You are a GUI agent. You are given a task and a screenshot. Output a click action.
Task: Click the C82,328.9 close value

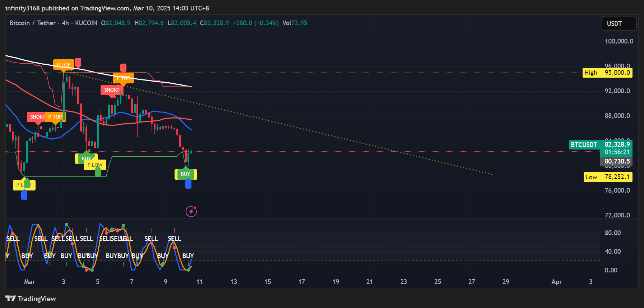tap(214, 23)
